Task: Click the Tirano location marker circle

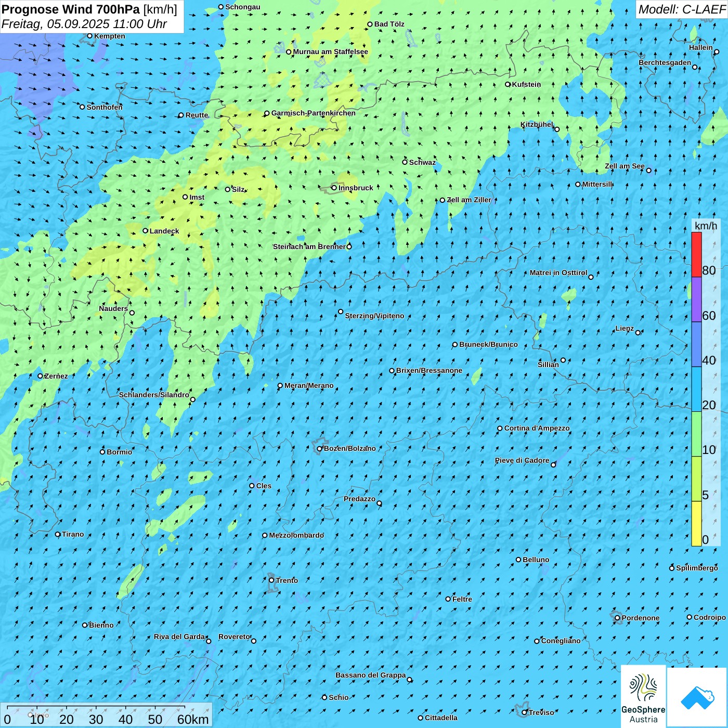Action: (58, 534)
